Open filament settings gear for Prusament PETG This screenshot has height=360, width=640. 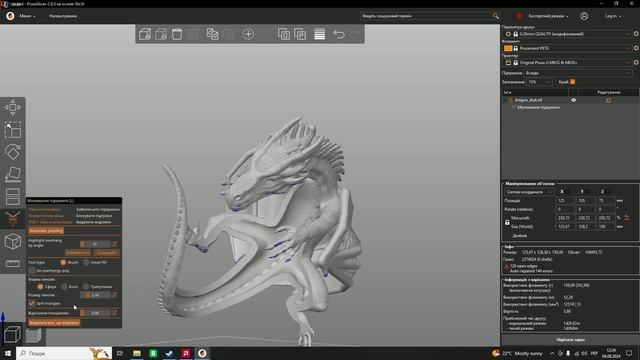[x=636, y=48]
